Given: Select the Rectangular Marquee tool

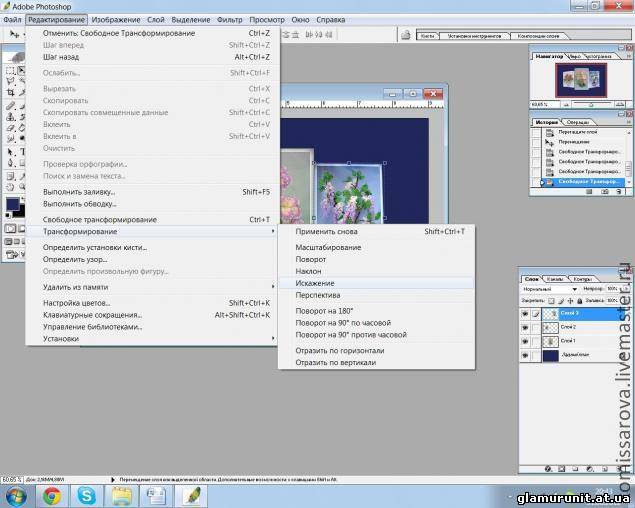Looking at the screenshot, I should point(10,71).
